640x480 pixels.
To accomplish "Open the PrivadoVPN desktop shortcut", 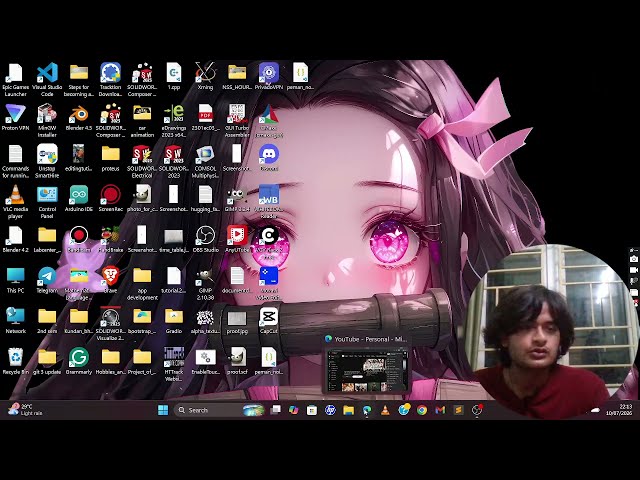I will coord(269,77).
